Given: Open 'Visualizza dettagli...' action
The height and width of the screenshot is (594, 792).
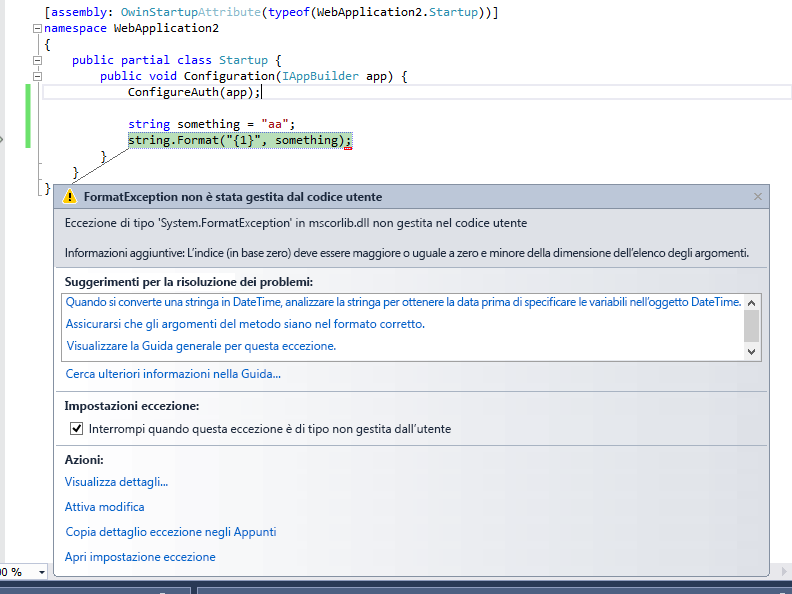Looking at the screenshot, I should [116, 482].
